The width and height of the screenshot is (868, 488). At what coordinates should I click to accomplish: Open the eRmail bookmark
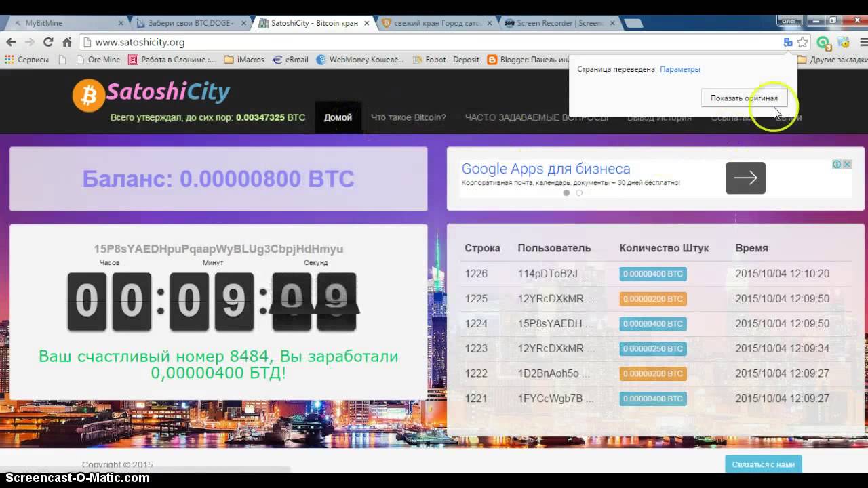coord(291,60)
